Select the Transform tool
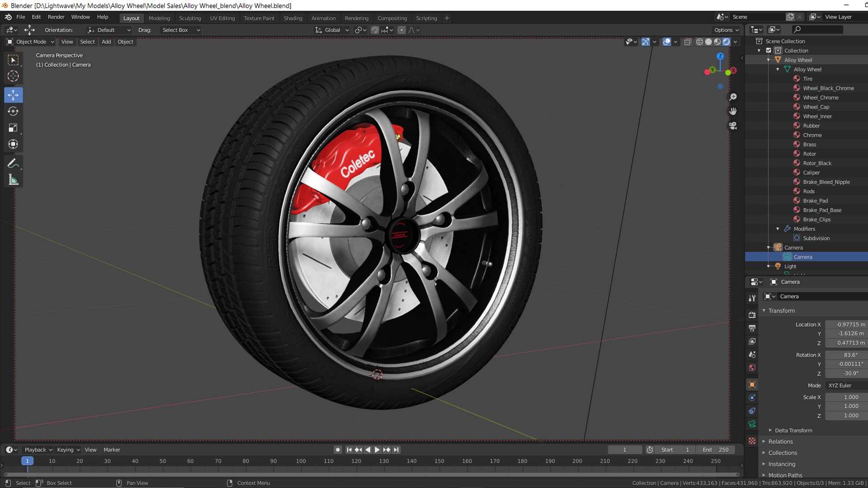The image size is (868, 488). pos(13,145)
